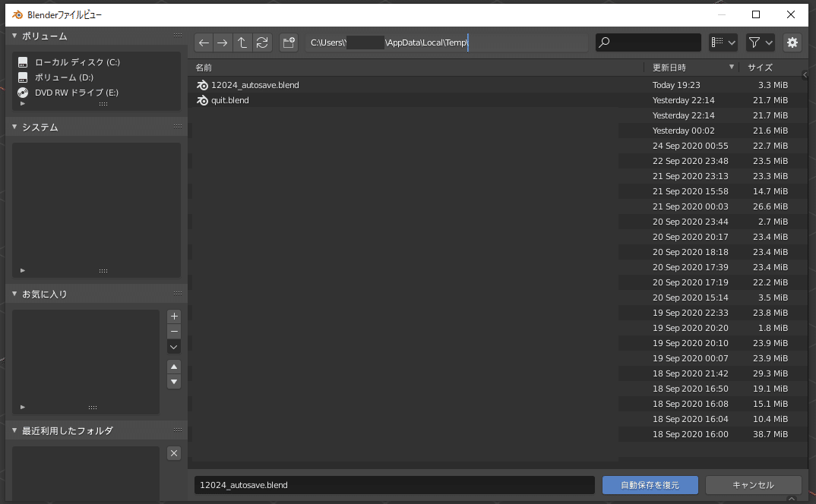Sort files by 更新日時 column

[x=669, y=68]
